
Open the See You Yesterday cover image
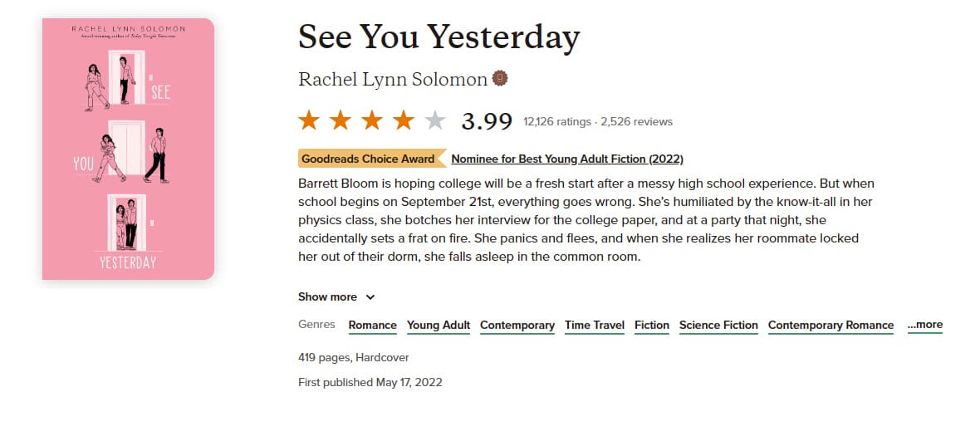128,149
